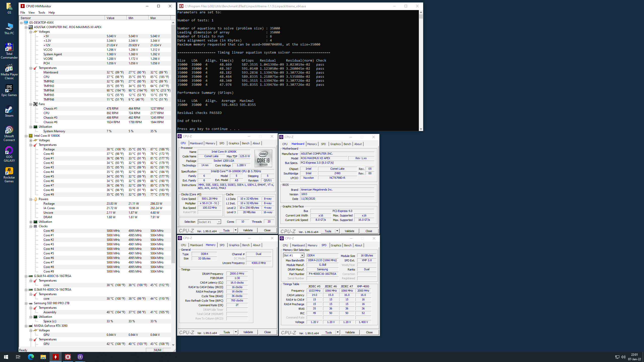The height and width of the screenshot is (362, 644).
Task: Click the HWMonitor taskbar icon
Action: [56, 357]
